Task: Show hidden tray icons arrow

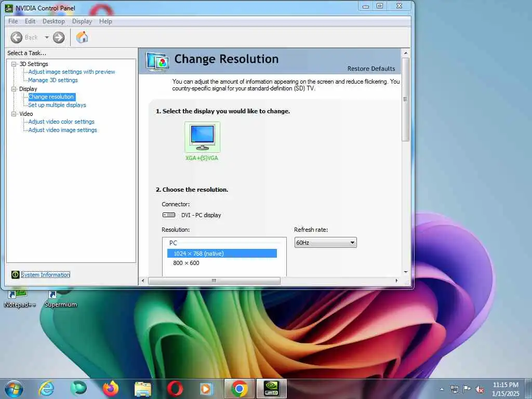Action: pos(442,389)
